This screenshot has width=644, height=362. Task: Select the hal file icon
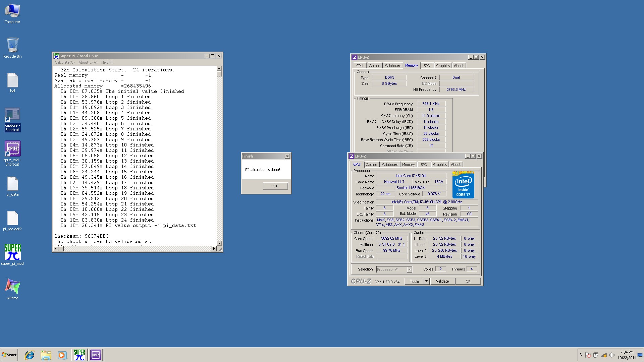coord(12,83)
